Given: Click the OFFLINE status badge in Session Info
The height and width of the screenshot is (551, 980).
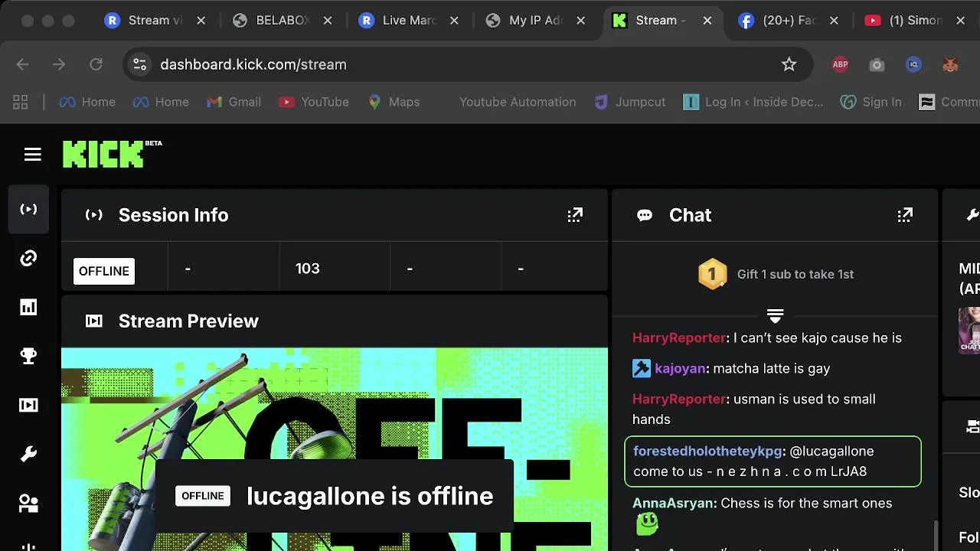Looking at the screenshot, I should click(x=104, y=271).
